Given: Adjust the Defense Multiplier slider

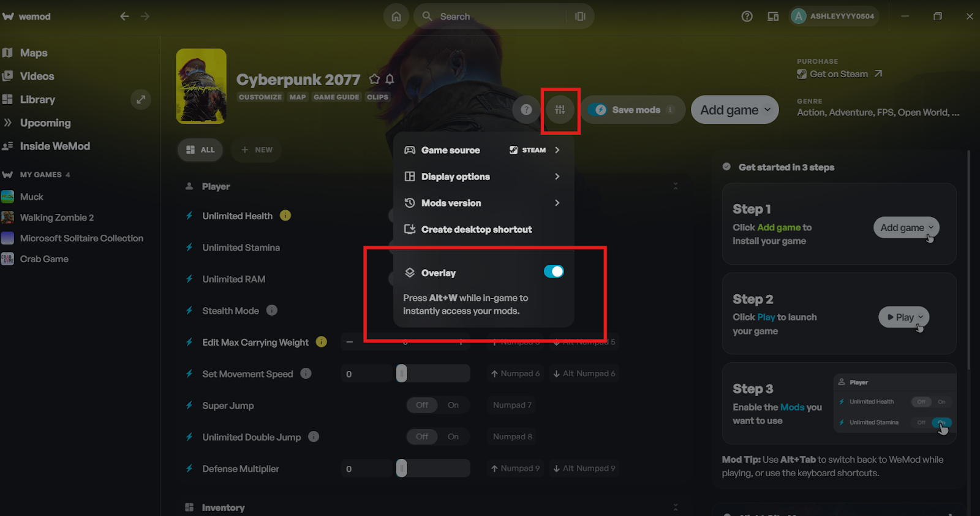Looking at the screenshot, I should pos(401,468).
